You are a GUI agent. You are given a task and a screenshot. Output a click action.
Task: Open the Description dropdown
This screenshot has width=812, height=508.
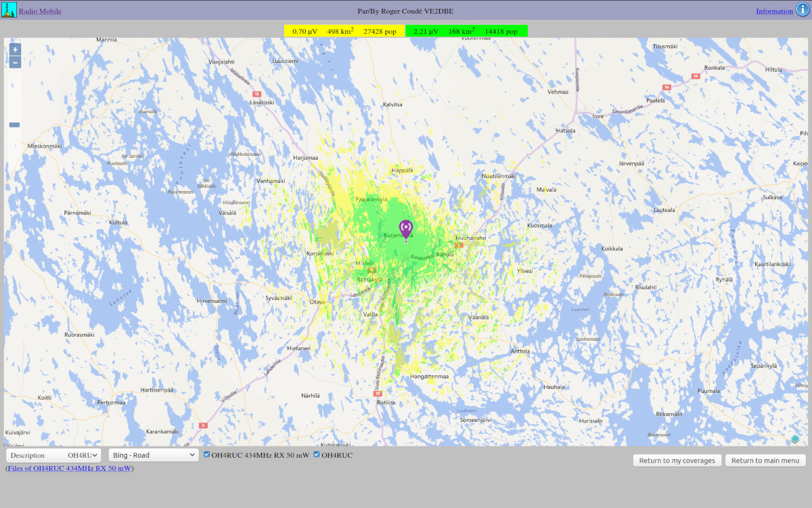tap(53, 455)
